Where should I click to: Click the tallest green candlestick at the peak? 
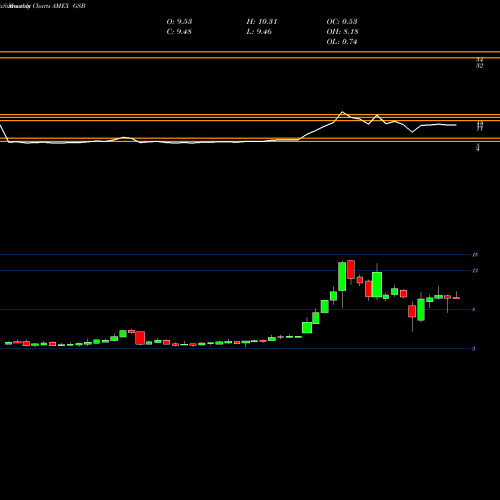342,277
